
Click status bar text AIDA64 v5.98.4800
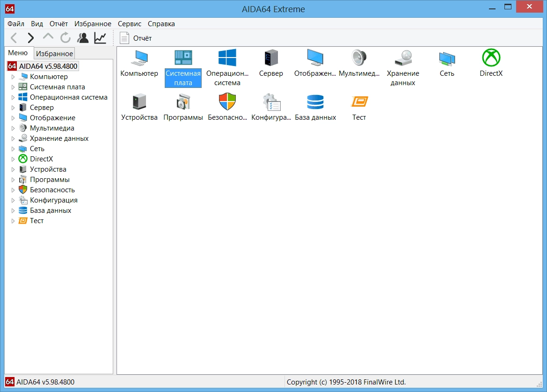pos(45,382)
